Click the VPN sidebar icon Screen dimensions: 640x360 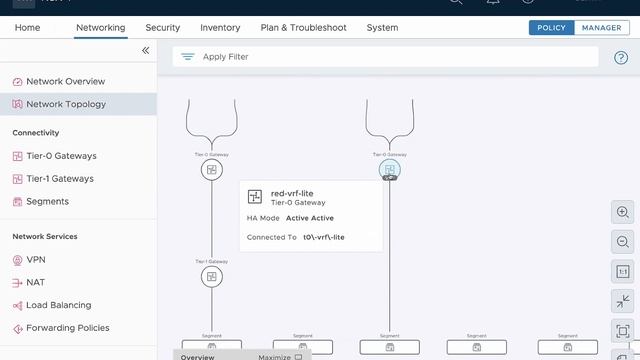pos(17,260)
